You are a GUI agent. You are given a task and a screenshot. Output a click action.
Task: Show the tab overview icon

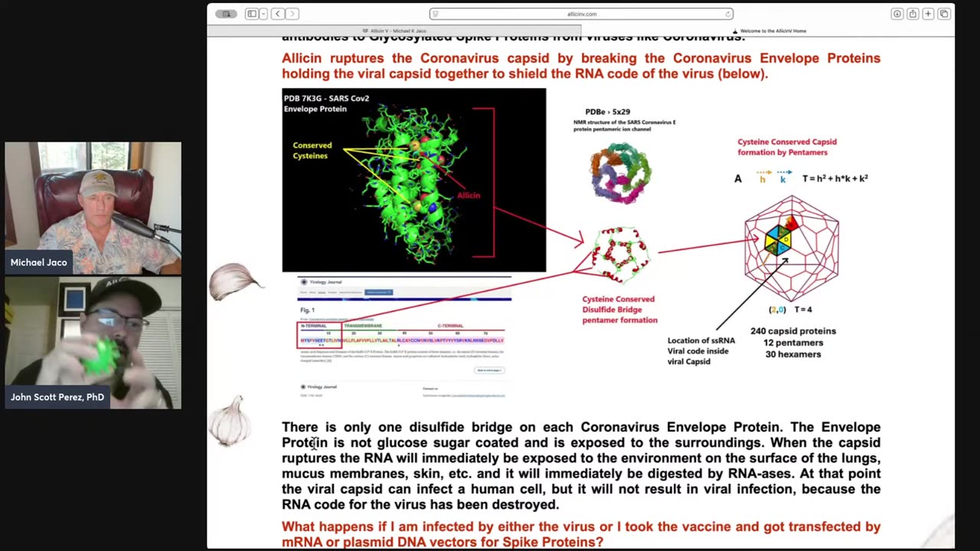point(944,14)
